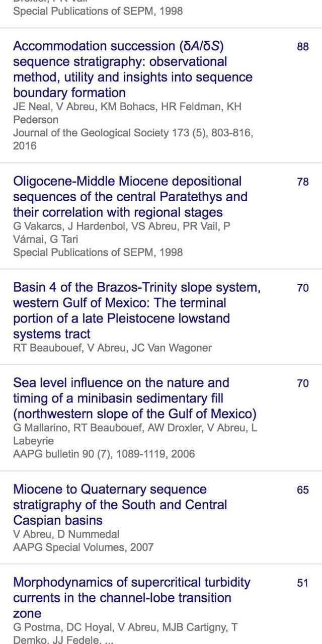Open the Sea level influence minibasin paper
322x644 pixels.
pyautogui.click(x=135, y=398)
